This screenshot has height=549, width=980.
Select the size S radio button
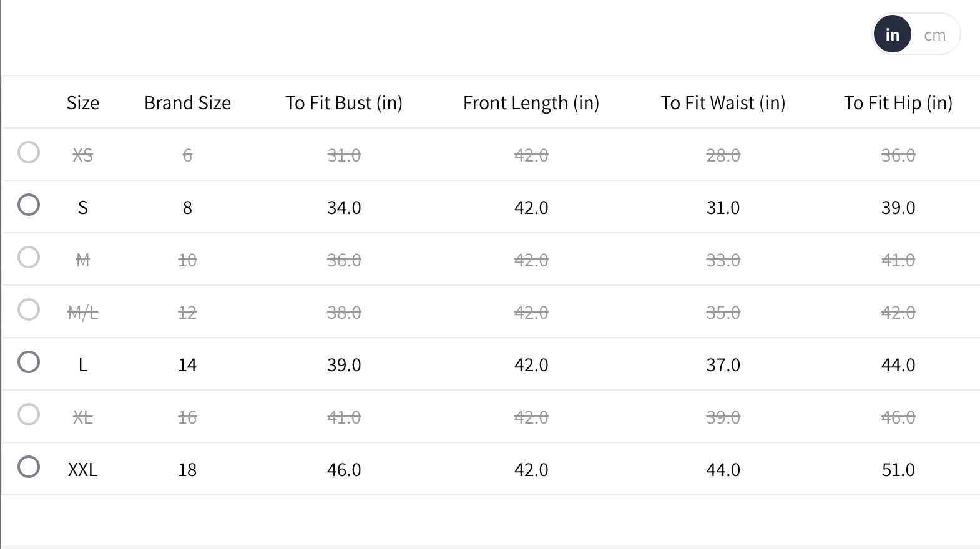pos(29,205)
